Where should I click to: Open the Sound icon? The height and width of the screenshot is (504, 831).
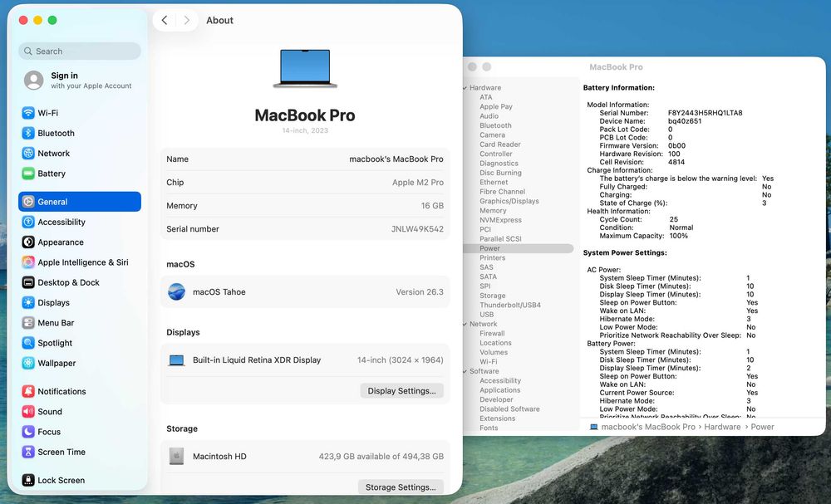28,411
